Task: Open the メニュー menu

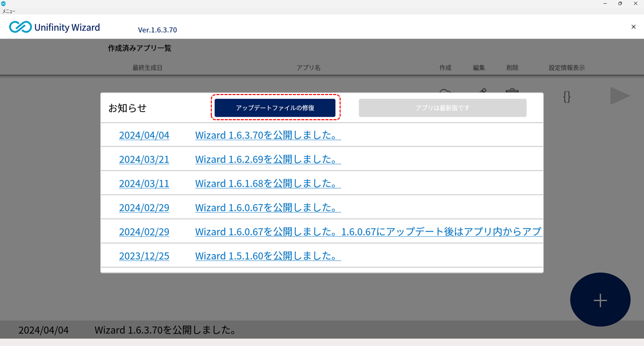Action: pyautogui.click(x=9, y=11)
